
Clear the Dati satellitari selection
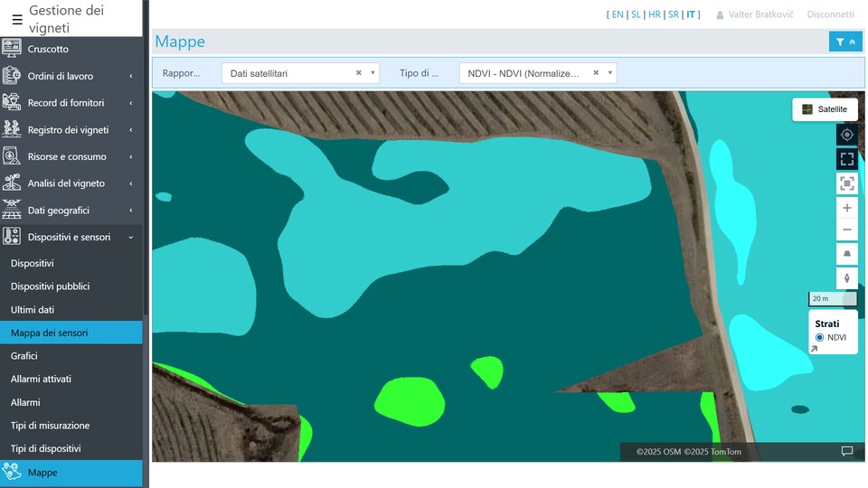pyautogui.click(x=358, y=73)
